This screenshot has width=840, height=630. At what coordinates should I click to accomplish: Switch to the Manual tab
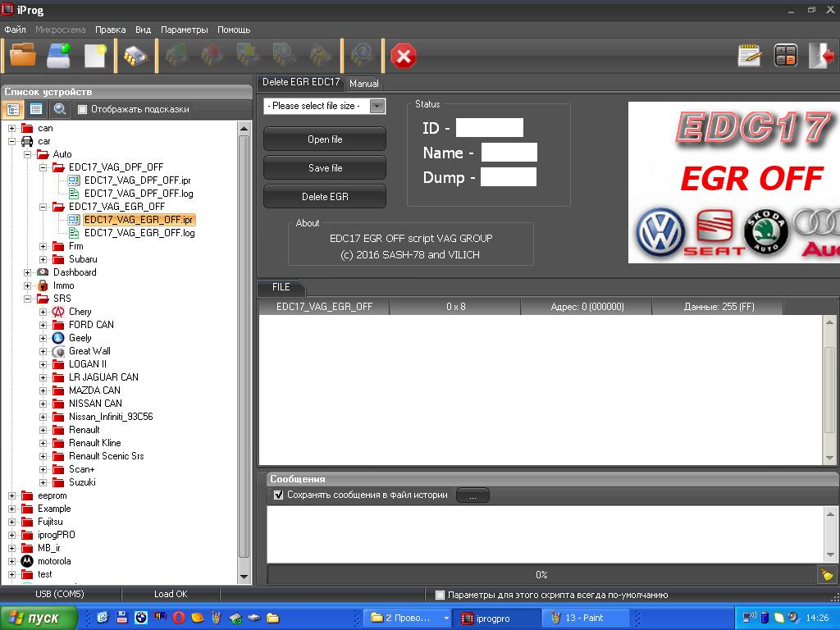(363, 84)
